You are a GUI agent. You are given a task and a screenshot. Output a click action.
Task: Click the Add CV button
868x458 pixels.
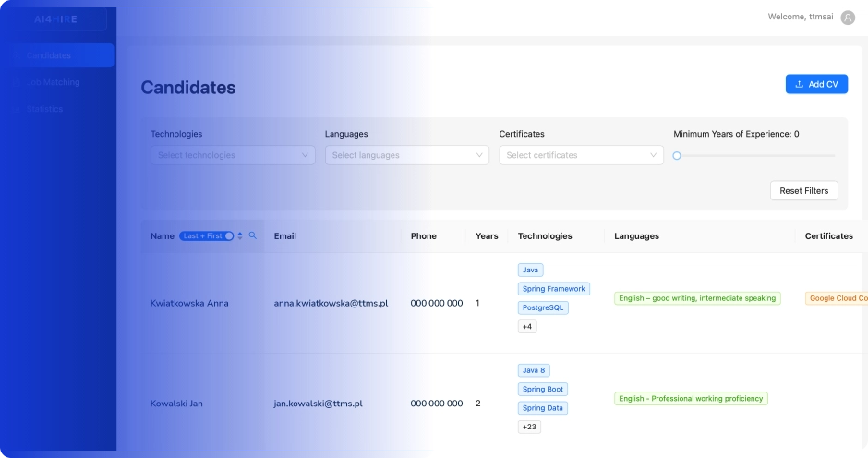(816, 84)
